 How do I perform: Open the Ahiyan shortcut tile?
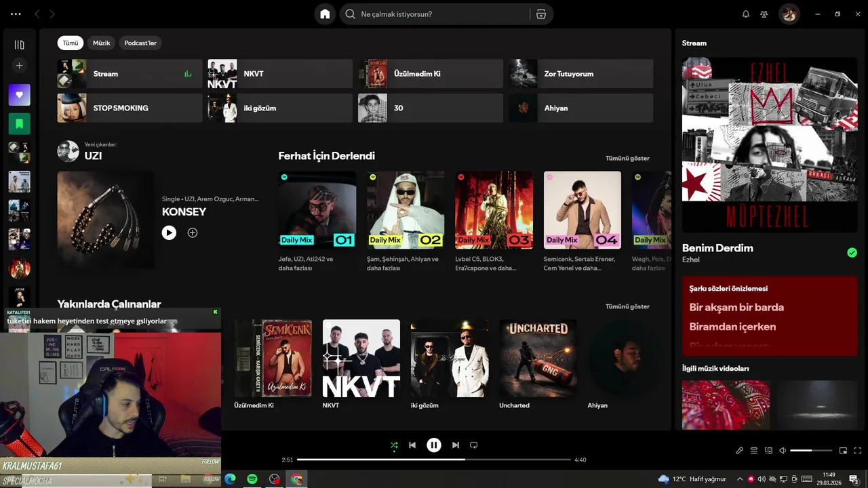(x=581, y=108)
